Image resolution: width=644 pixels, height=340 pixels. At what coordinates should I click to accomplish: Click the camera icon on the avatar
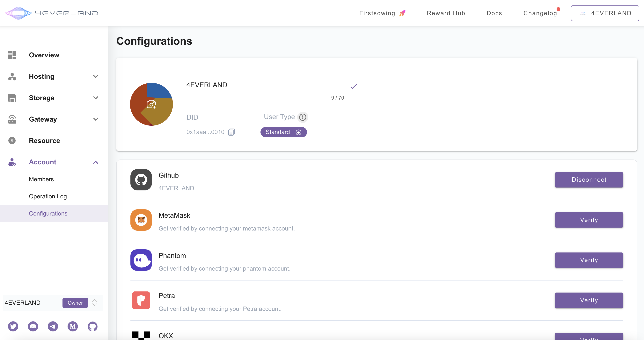pos(151,104)
